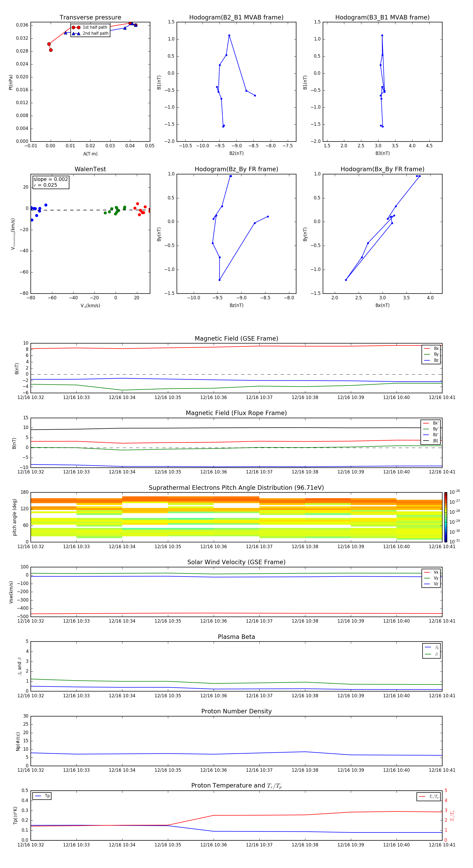Click the 'Plasma Beta' plot title
473x868 pixels.
236,637
